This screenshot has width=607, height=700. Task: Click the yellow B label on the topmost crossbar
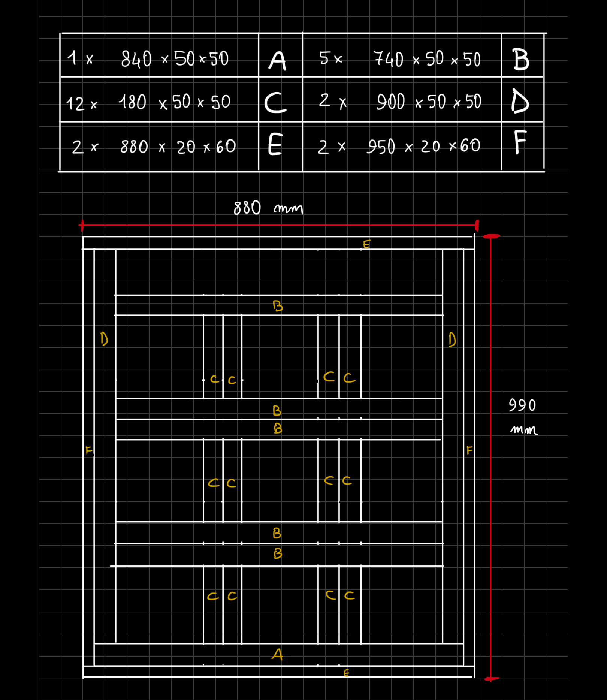pos(278,306)
